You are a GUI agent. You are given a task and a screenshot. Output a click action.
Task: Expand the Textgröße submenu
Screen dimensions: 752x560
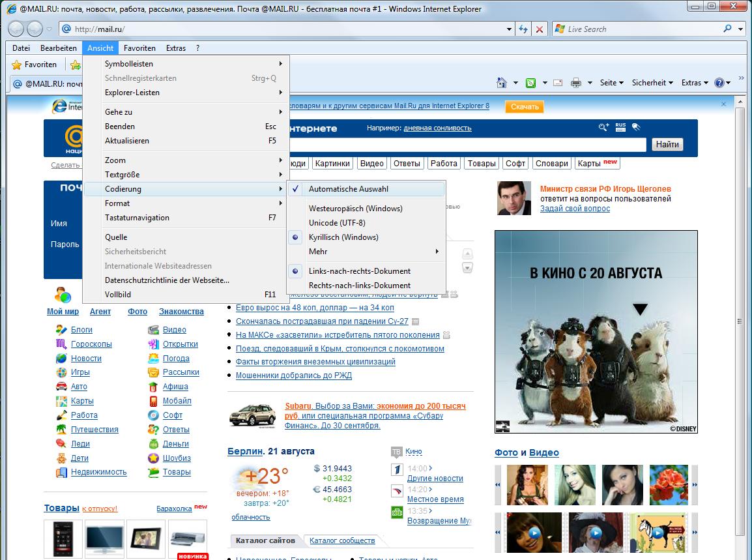(186, 175)
